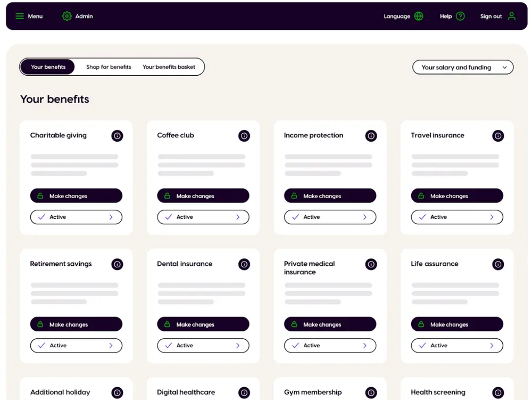
Task: Click the Private medical insurance card title
Action: tap(310, 268)
